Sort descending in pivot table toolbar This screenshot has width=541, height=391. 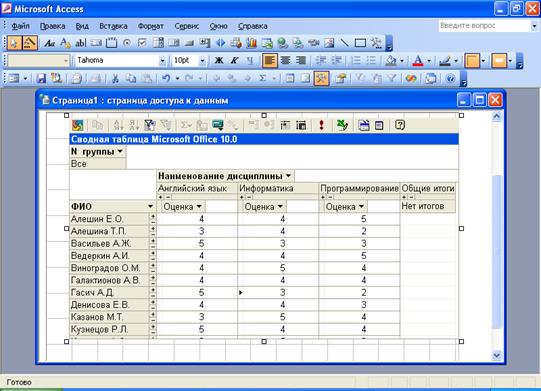click(x=134, y=125)
